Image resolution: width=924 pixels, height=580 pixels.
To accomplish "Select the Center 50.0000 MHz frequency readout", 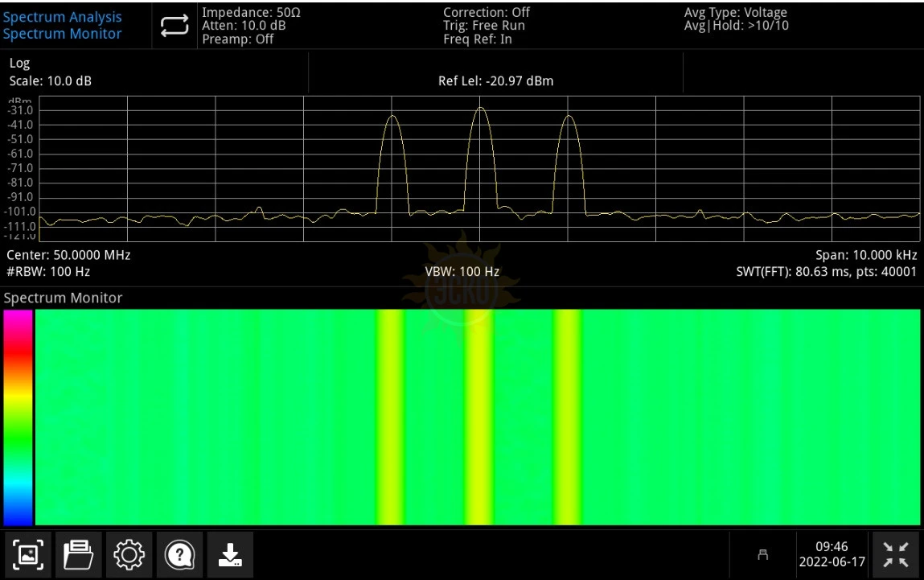I will coord(68,255).
